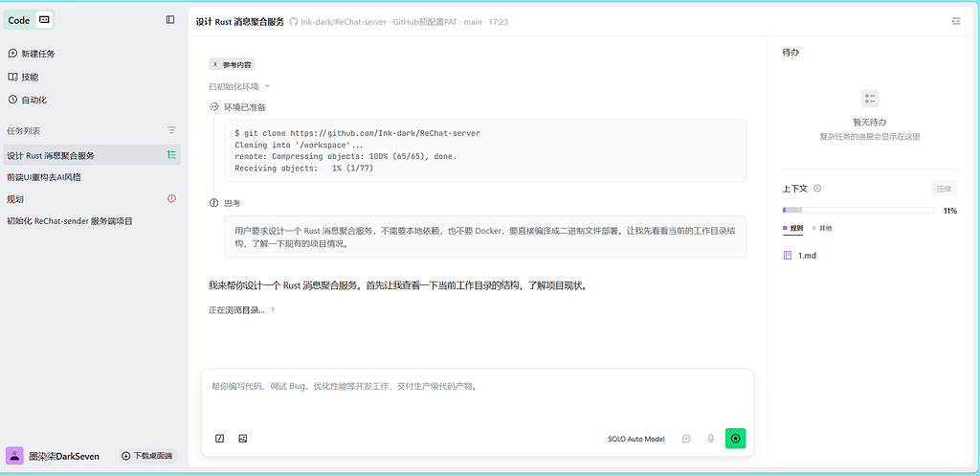Stop generation with green stop button
This screenshot has height=476, width=980.
[736, 439]
